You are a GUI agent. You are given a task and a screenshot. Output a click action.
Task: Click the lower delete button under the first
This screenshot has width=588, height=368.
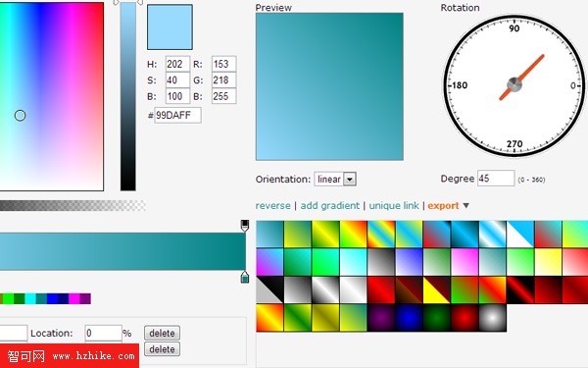(162, 349)
